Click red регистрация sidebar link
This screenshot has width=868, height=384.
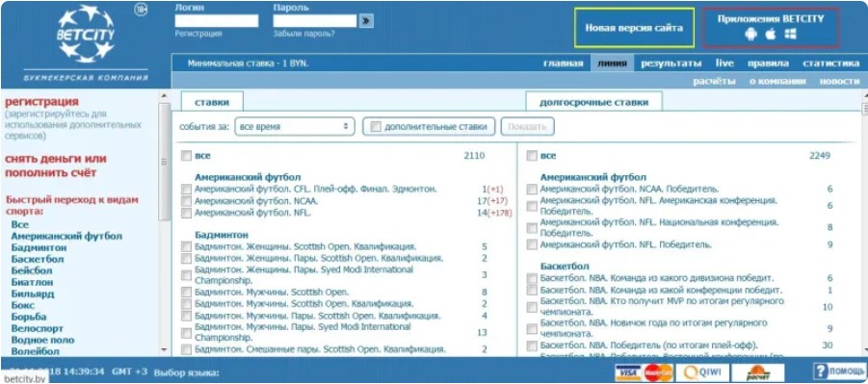coord(41,102)
